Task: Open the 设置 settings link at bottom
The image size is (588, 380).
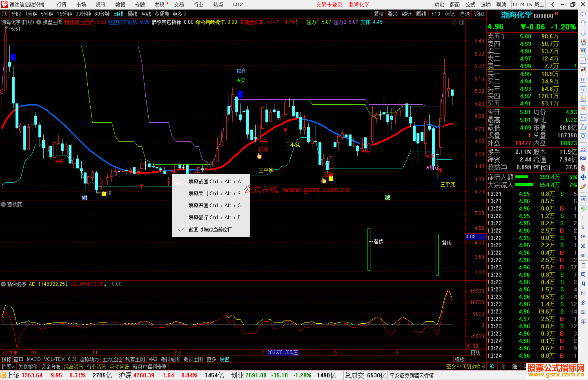Action: (224, 359)
